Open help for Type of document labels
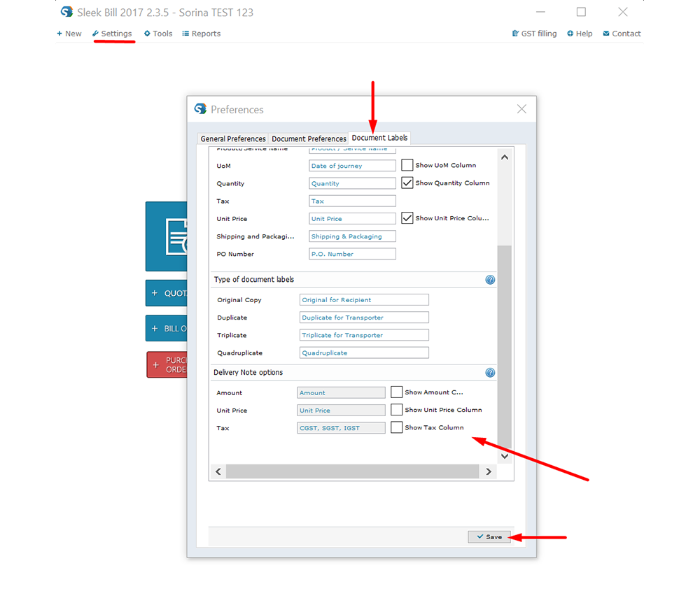Viewport: 700px width, 598px height. click(490, 280)
